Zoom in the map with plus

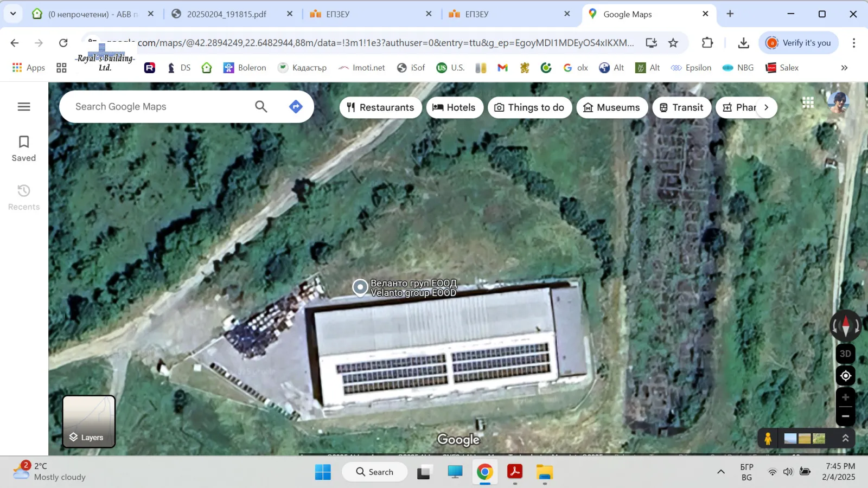(x=845, y=397)
